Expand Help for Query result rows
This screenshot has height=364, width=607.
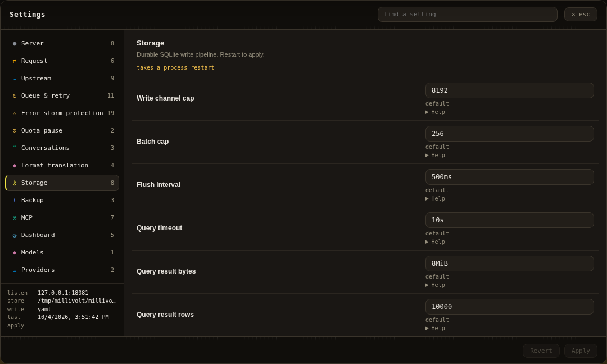point(435,329)
